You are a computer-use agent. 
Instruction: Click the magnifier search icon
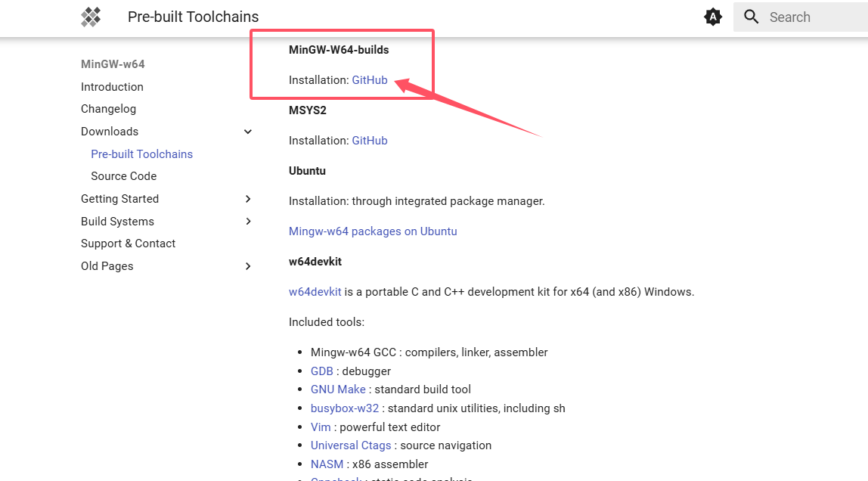point(752,17)
